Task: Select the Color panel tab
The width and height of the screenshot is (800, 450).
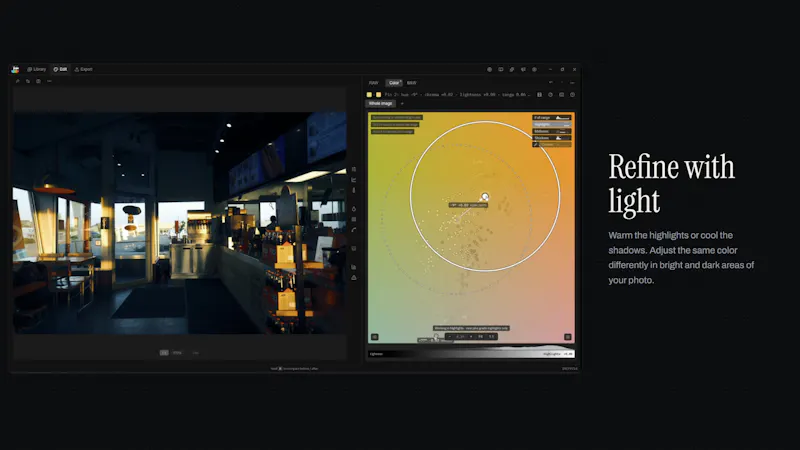Action: [394, 83]
